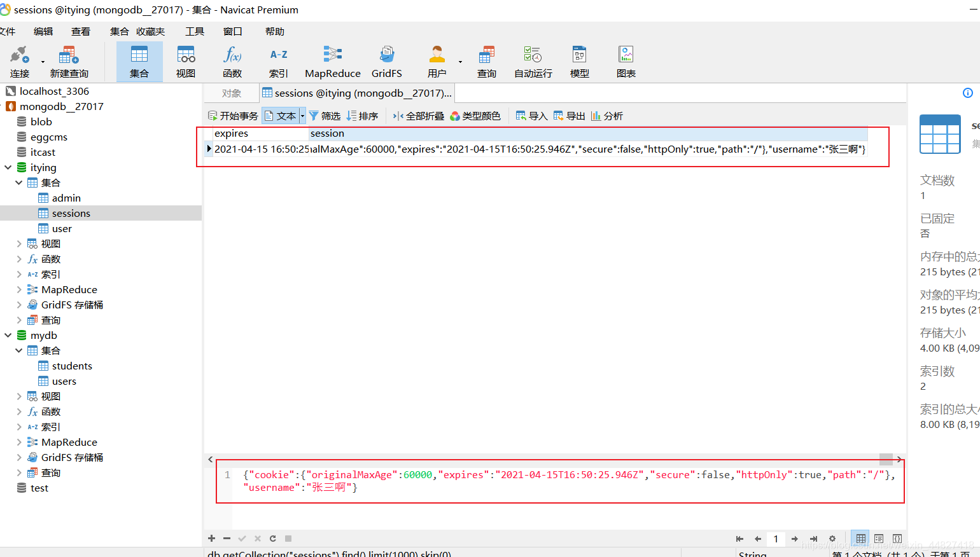Open the 用户 dropdown arrow
Image resolution: width=980 pixels, height=557 pixels.
(460, 62)
